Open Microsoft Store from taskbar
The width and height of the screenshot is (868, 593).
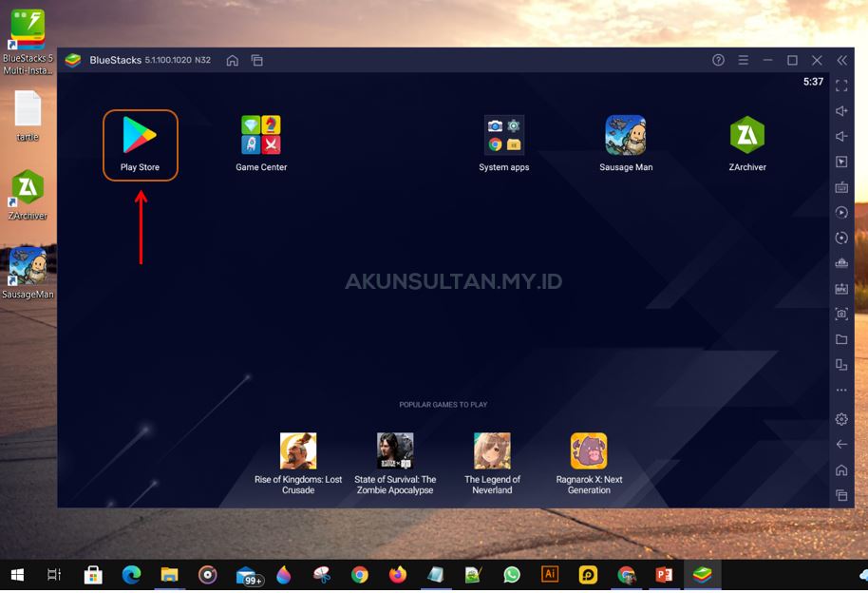[93, 575]
